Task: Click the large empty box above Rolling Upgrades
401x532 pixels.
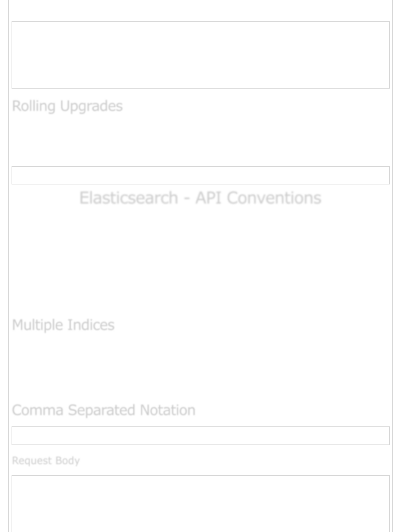Action: [x=200, y=55]
